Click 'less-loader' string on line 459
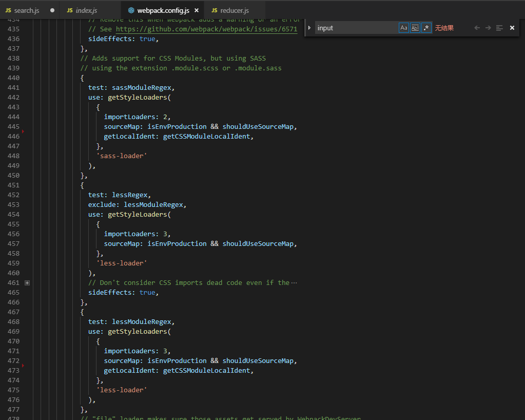This screenshot has width=525, height=420. (122, 263)
